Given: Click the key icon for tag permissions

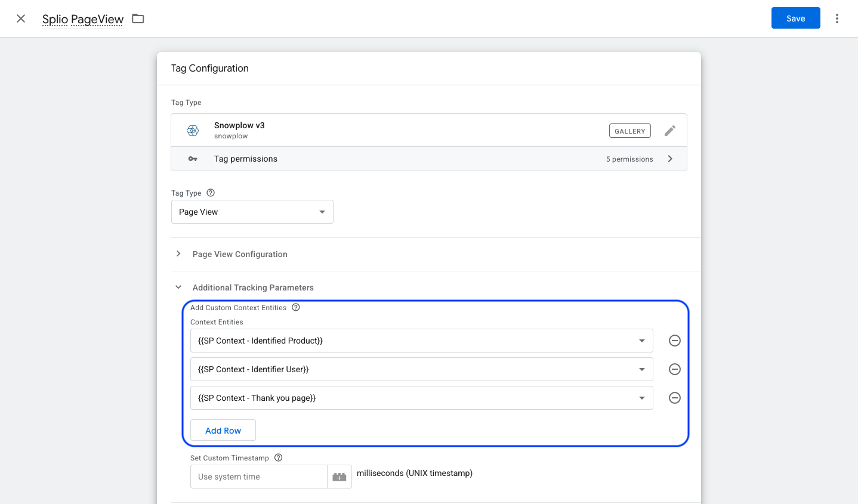Looking at the screenshot, I should coord(193,159).
